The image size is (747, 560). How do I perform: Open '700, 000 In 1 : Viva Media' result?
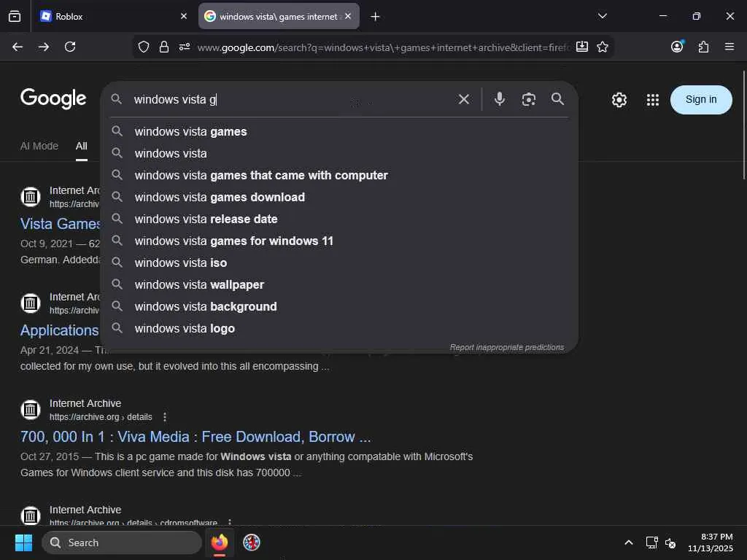[196, 437]
